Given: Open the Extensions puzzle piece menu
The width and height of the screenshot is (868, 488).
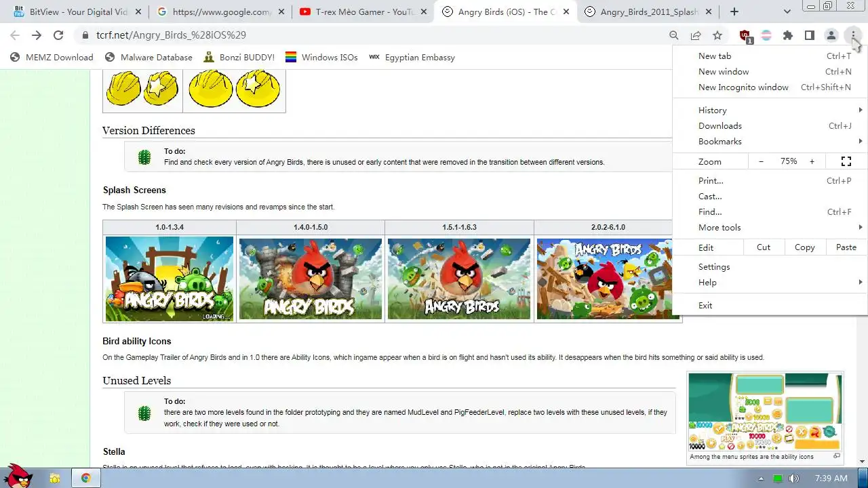Looking at the screenshot, I should [x=788, y=35].
